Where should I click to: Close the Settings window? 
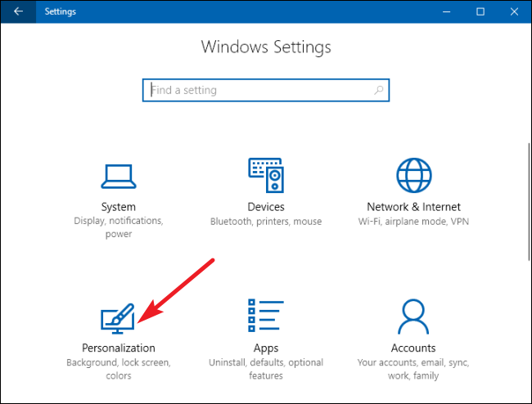click(514, 12)
